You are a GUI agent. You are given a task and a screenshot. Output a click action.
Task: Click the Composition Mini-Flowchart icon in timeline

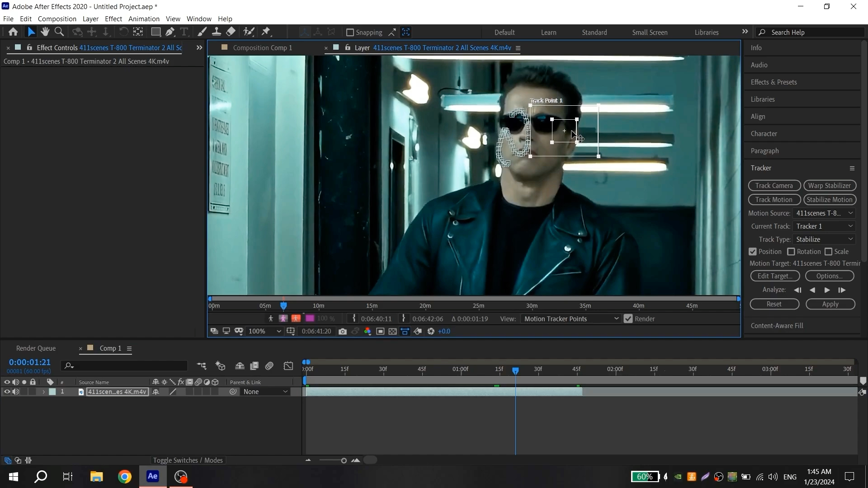[x=202, y=366]
